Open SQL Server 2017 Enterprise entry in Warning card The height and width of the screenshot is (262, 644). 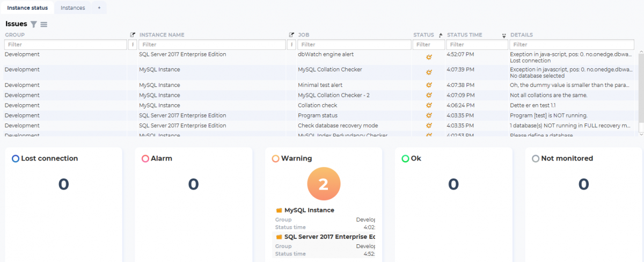pos(329,237)
